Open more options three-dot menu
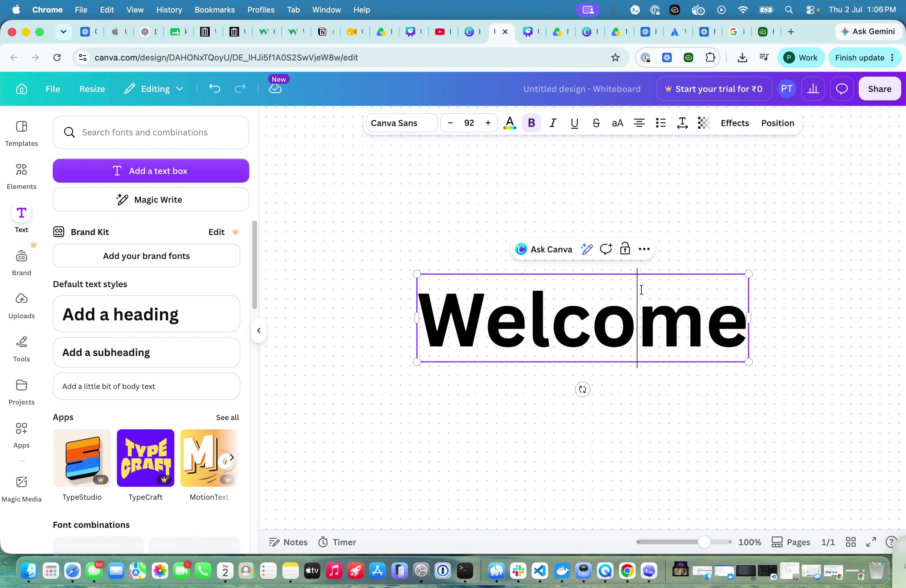Viewport: 906px width, 588px height. [644, 249]
